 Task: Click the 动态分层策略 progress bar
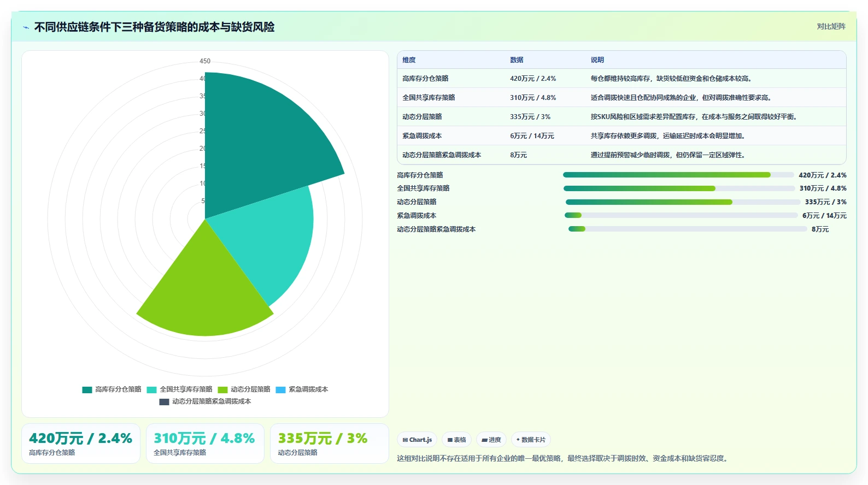tap(683, 202)
